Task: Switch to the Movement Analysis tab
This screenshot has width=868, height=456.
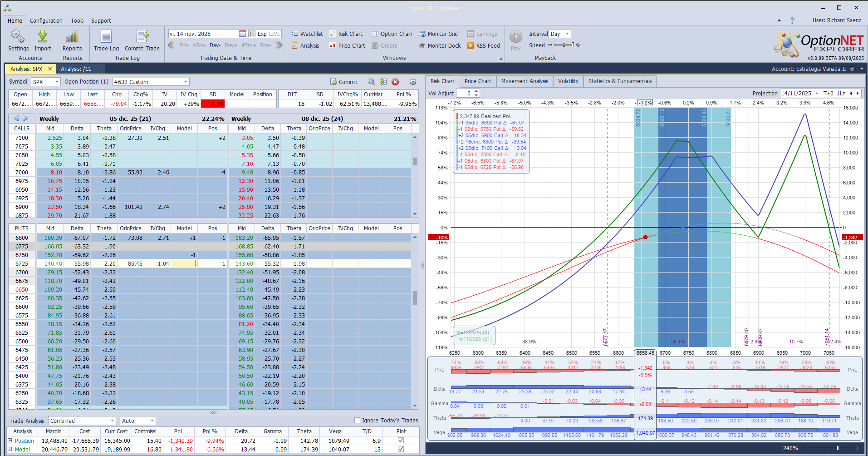Action: coord(525,81)
